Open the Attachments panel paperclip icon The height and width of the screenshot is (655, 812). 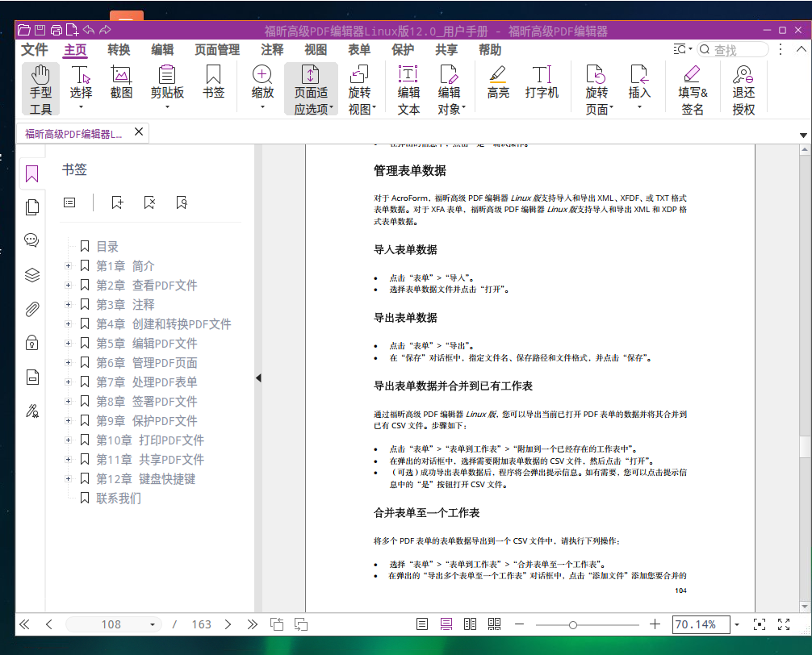31,310
